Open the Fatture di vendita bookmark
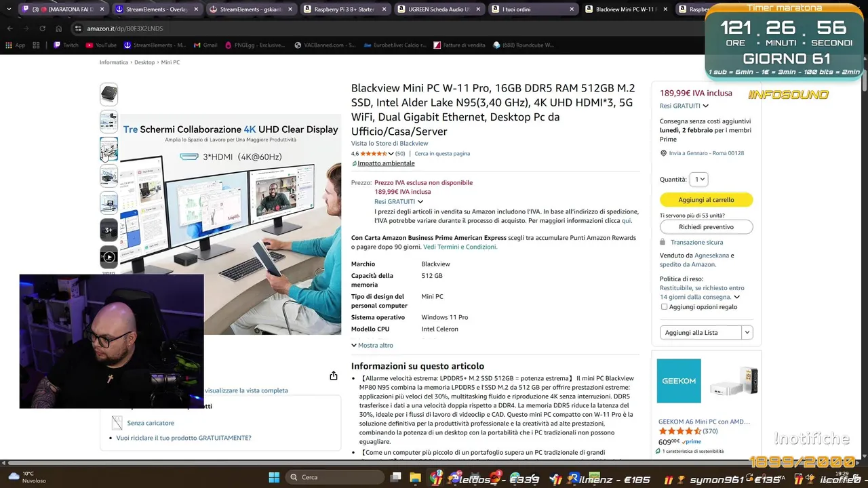This screenshot has width=868, height=488. (459, 45)
